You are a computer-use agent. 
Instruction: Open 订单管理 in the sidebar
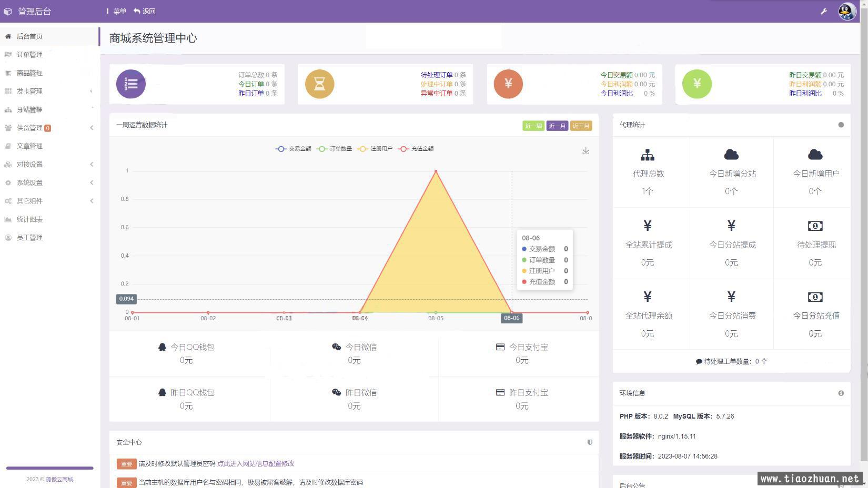[50, 55]
